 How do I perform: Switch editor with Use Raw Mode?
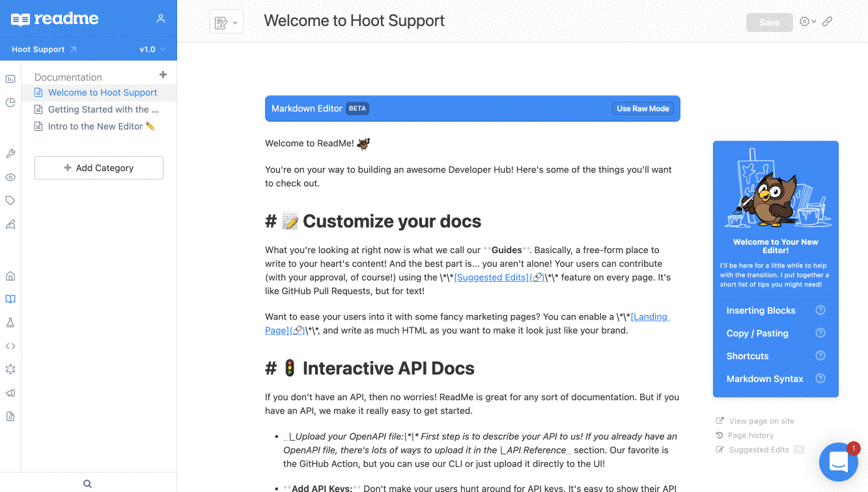[643, 109]
